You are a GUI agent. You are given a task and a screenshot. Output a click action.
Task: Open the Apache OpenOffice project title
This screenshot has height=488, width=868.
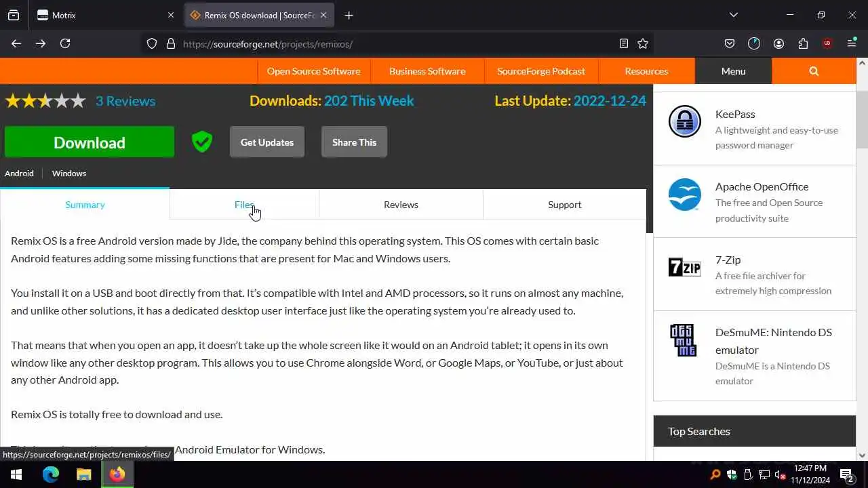(762, 186)
